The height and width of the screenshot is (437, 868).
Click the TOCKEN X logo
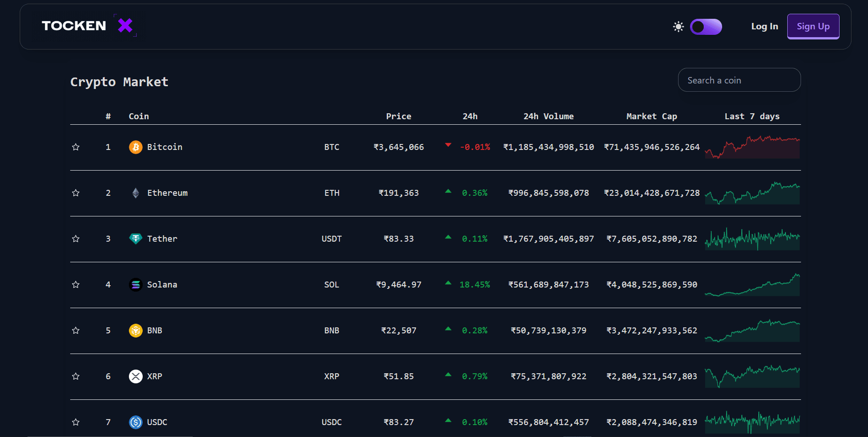point(88,26)
